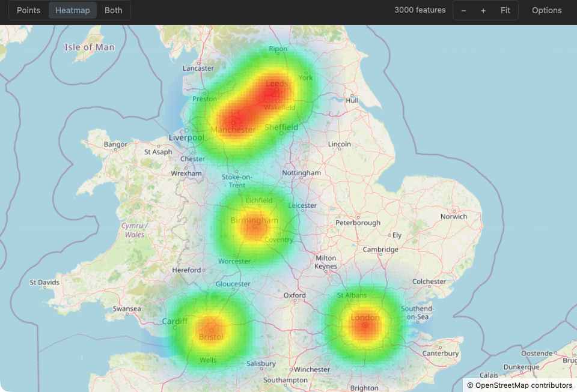
Task: Click the Norwich label on map
Action: coord(454,216)
